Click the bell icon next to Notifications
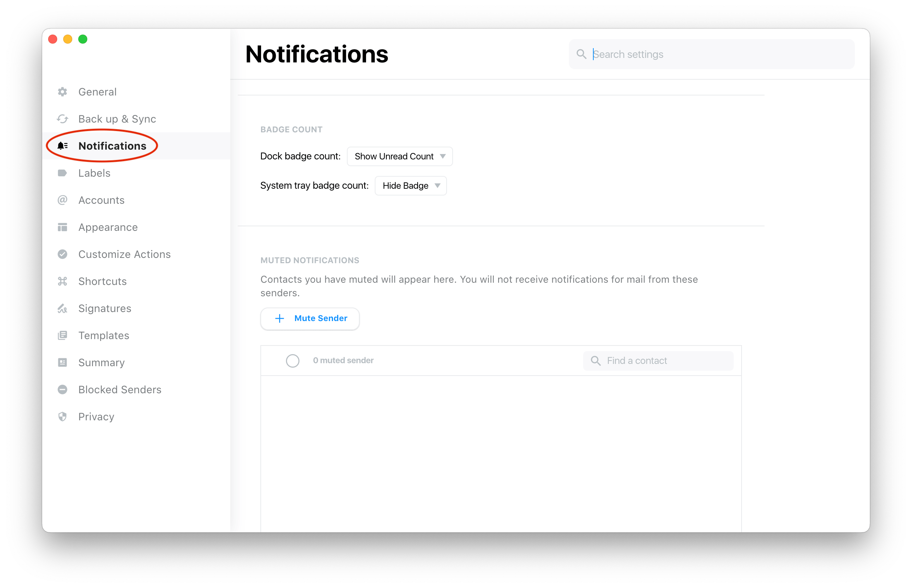This screenshot has height=588, width=912. click(62, 145)
